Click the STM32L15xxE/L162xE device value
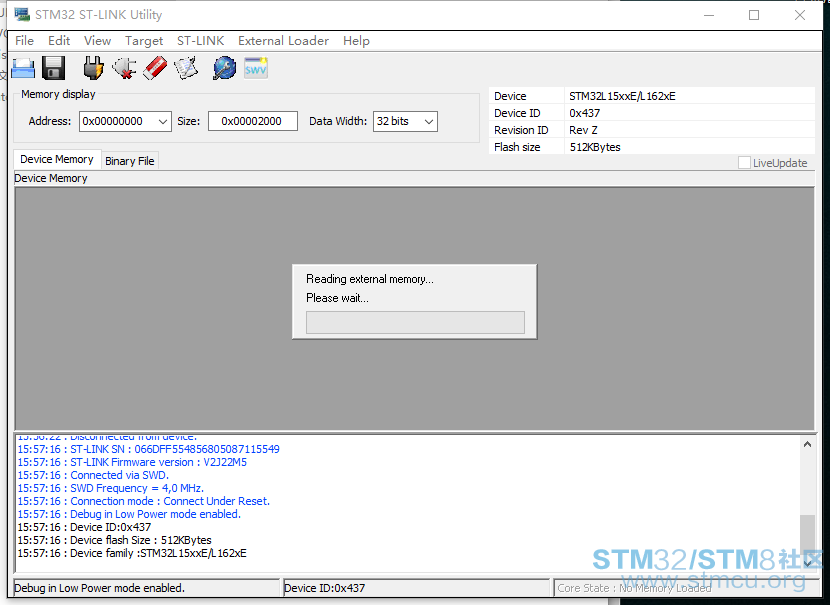The image size is (830, 605). [x=622, y=96]
